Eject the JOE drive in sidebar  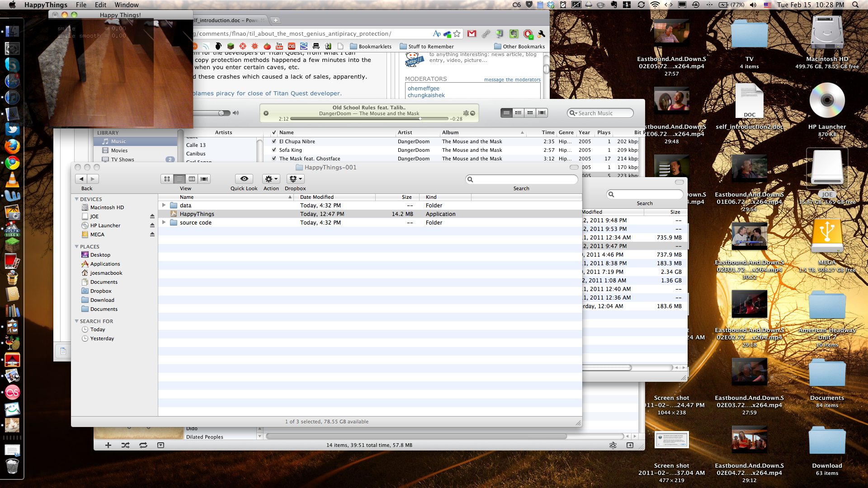pos(152,216)
